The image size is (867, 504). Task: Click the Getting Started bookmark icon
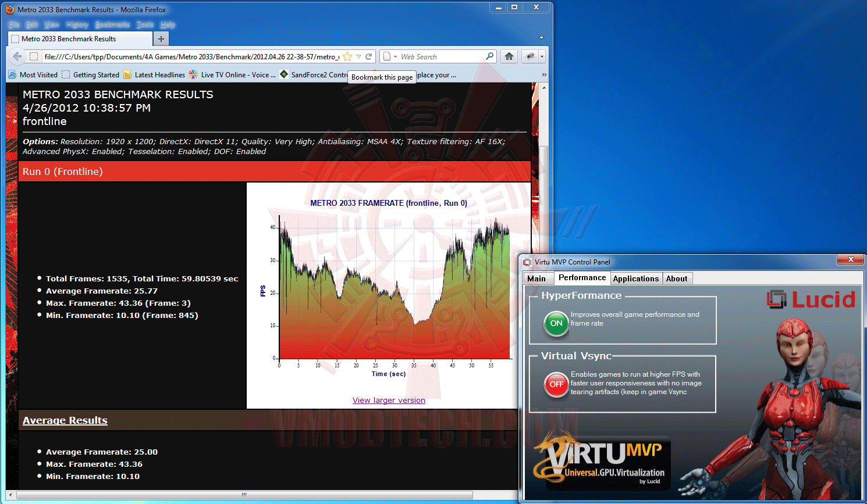(x=66, y=74)
